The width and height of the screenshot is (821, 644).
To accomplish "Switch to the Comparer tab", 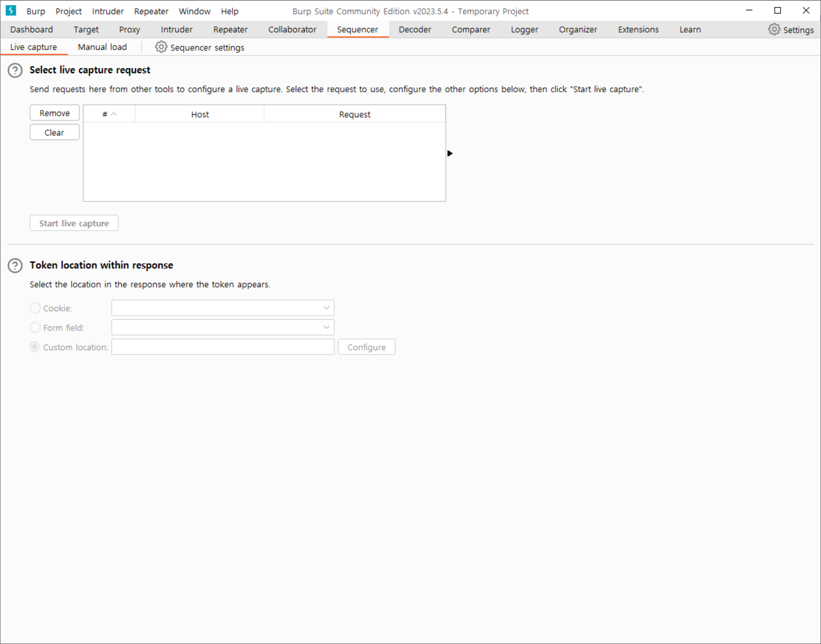I will point(471,30).
